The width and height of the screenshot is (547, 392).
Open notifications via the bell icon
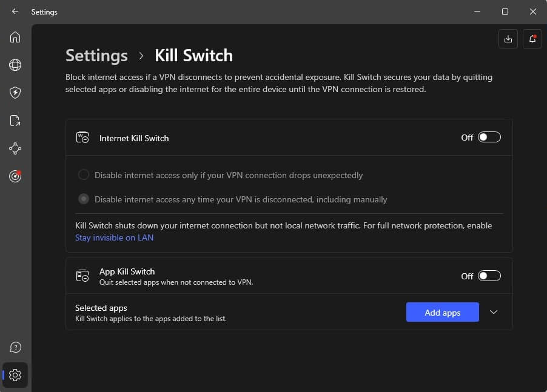point(532,38)
